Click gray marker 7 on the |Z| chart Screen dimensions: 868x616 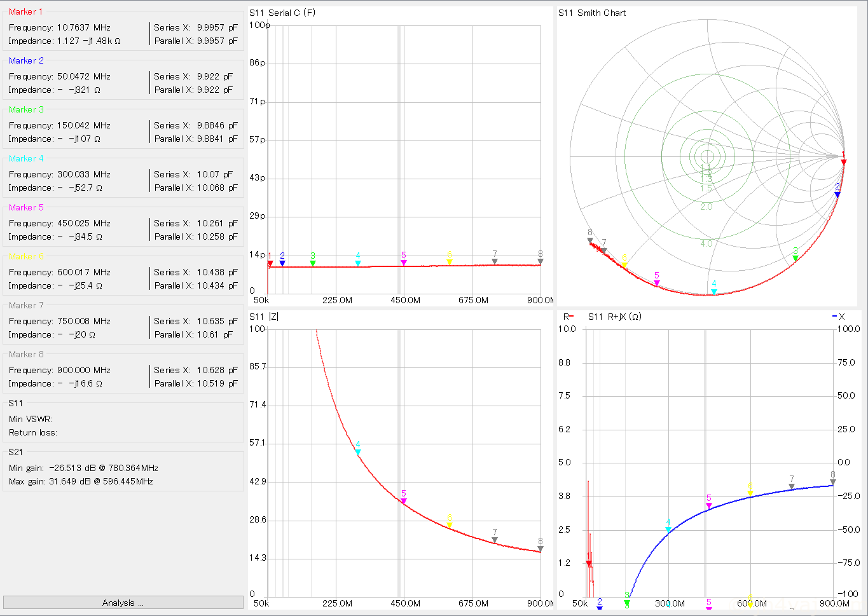495,540
